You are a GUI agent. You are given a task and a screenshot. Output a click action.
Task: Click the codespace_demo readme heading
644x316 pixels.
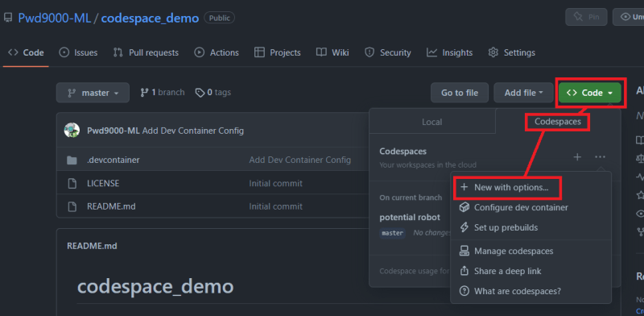[x=155, y=286]
